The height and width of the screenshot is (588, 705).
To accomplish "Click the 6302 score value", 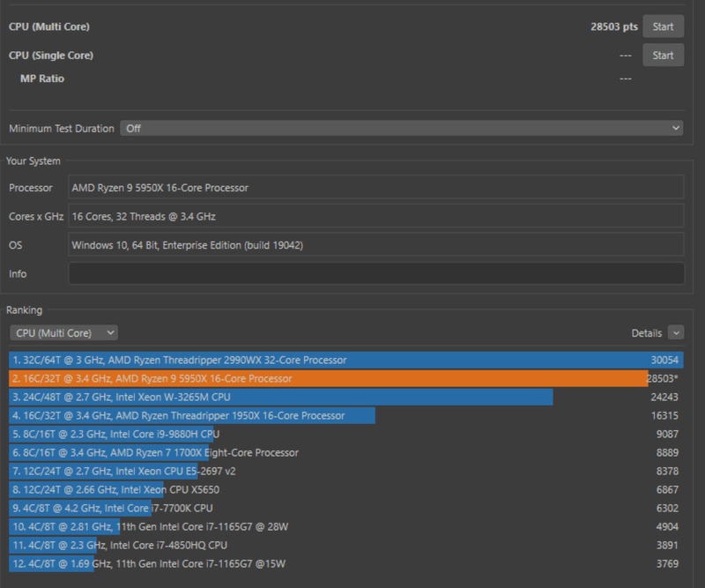I will (667, 508).
